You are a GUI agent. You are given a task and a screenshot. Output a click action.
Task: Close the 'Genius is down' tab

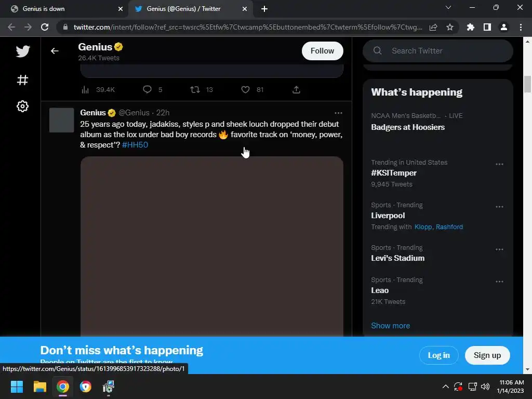(x=121, y=9)
